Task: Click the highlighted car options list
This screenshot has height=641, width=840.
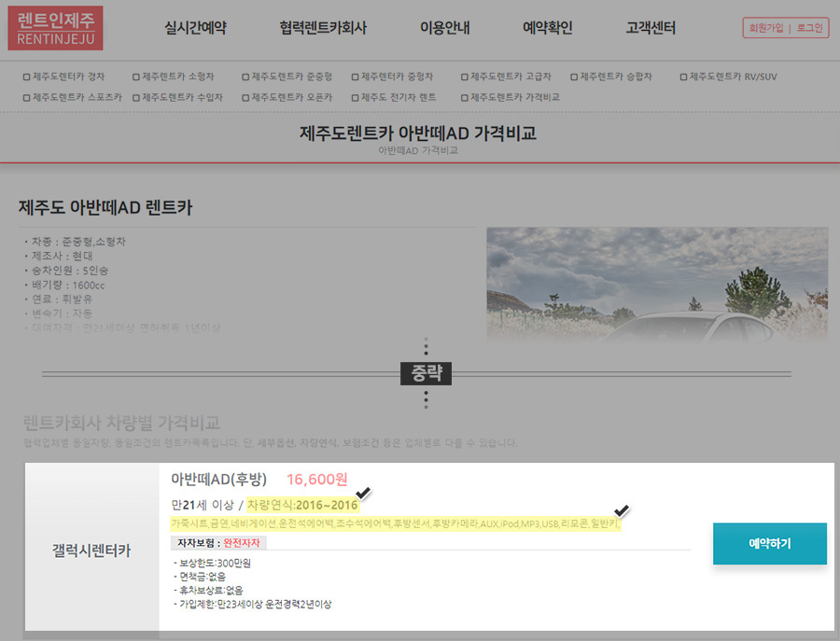Action: 396,523
